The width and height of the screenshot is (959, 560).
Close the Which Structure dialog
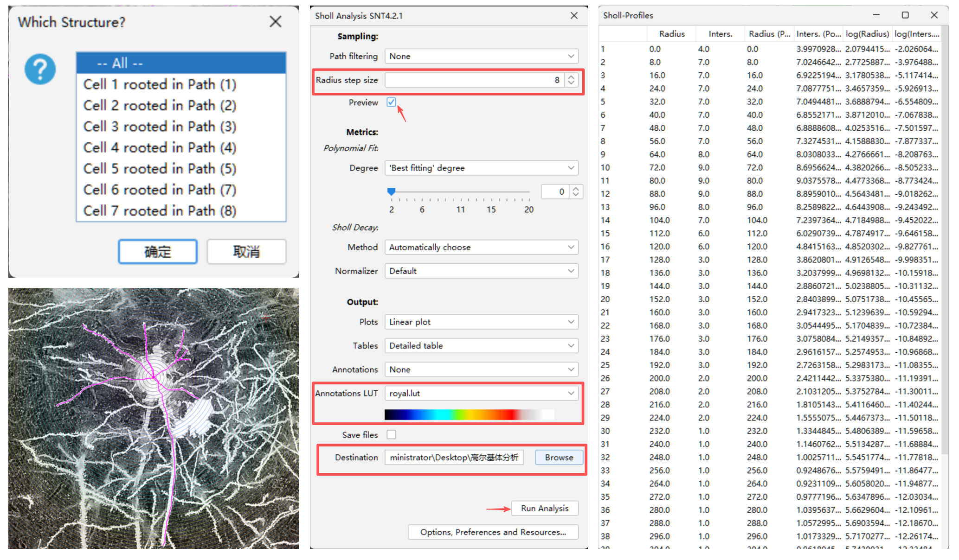[x=276, y=21]
